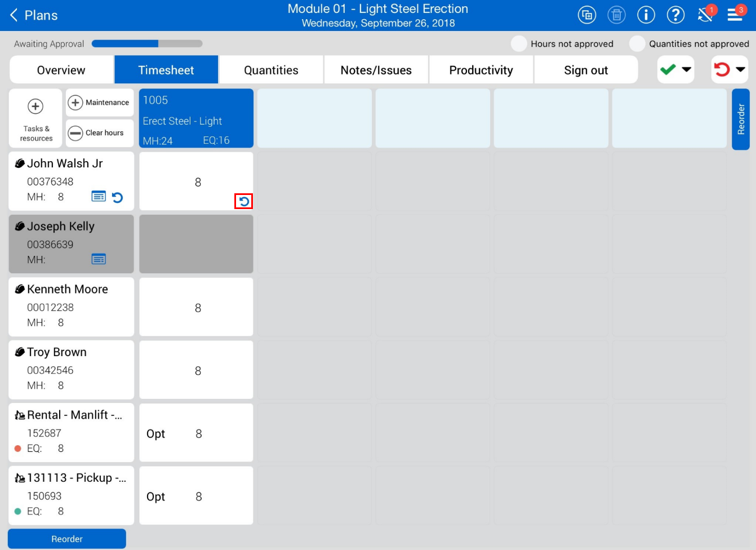Click the green status dot on 131113 - Pickup
Screen dimensions: 756x550
click(x=17, y=512)
